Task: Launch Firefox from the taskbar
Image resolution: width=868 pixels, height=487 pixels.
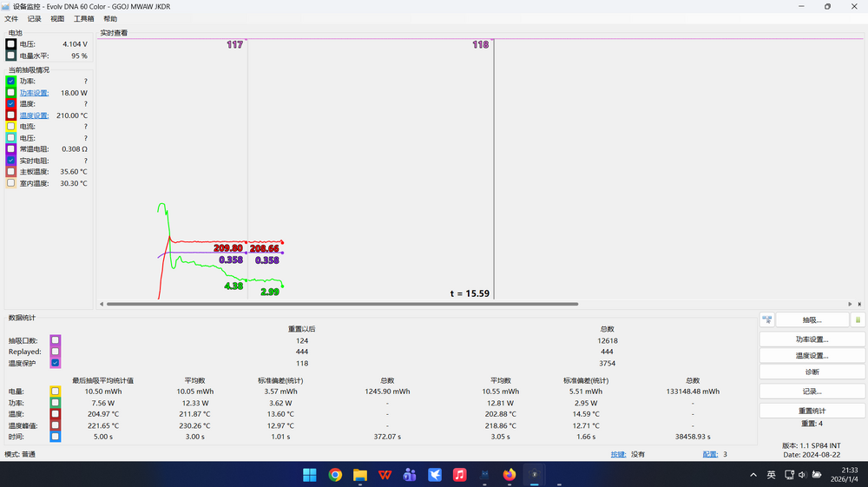Action: click(510, 475)
